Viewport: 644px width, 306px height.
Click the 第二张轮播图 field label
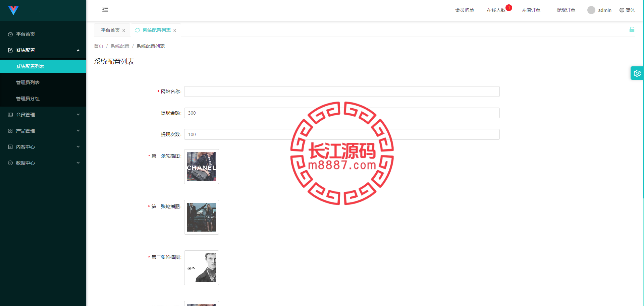166,206
